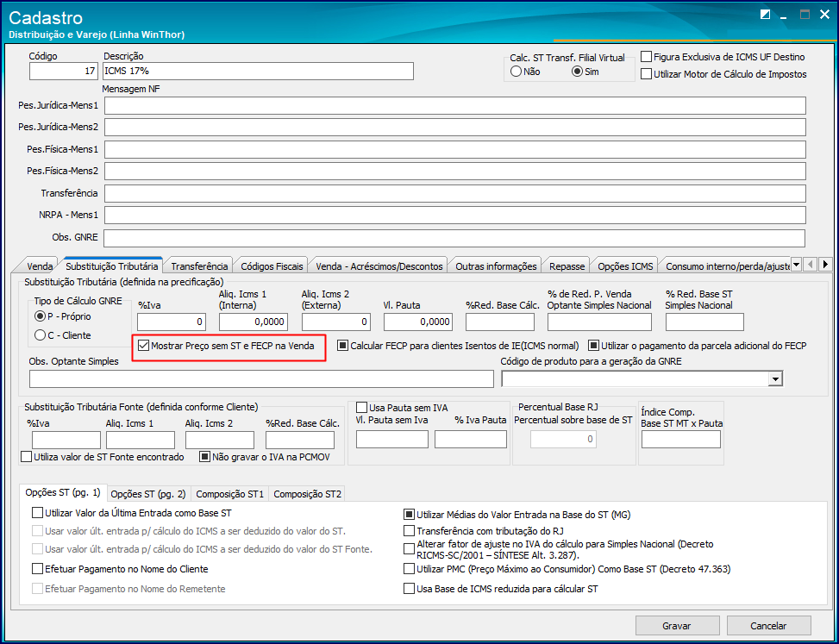Click Índice Comp. Base ST MT x Pauta field
The height and width of the screenshot is (644, 839).
coord(681,439)
